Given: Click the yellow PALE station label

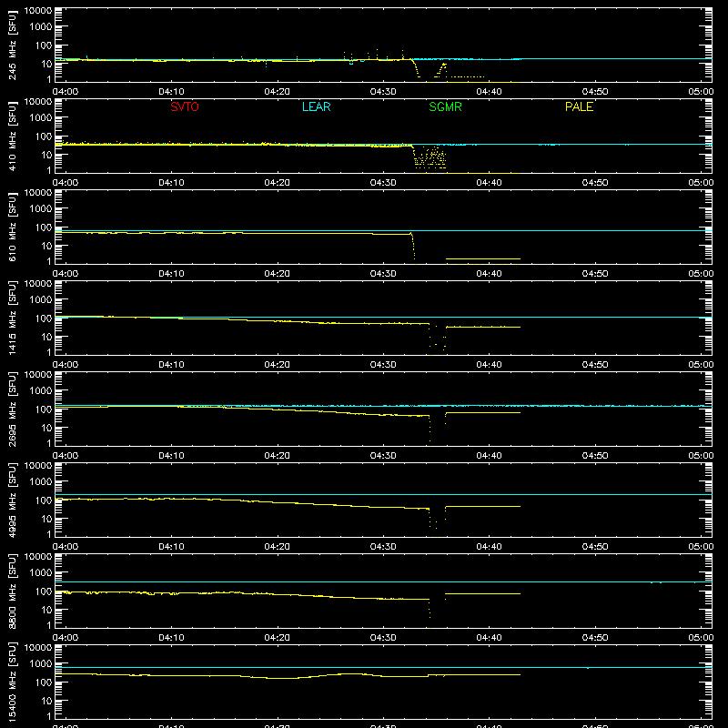Looking at the screenshot, I should point(579,106).
